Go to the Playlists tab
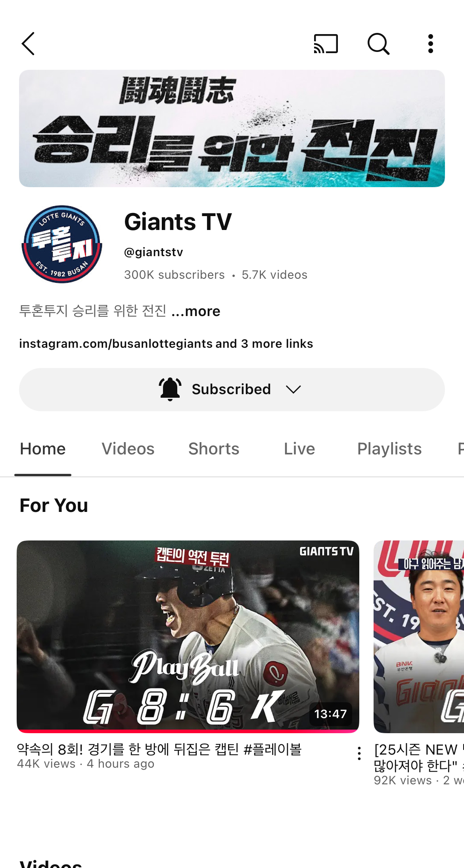 click(389, 449)
